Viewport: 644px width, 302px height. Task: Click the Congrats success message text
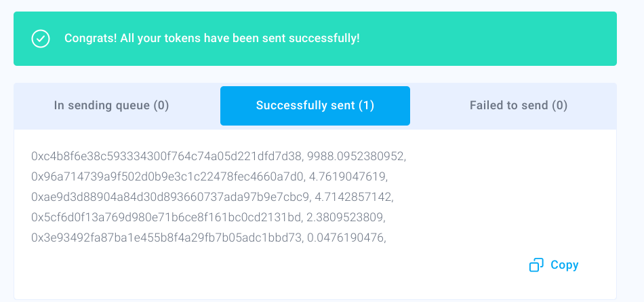tap(212, 38)
